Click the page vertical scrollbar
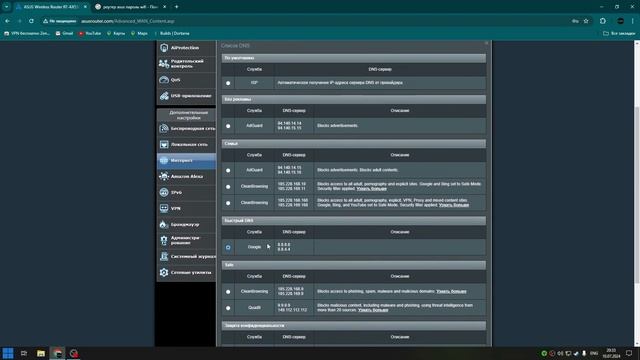 [637, 194]
